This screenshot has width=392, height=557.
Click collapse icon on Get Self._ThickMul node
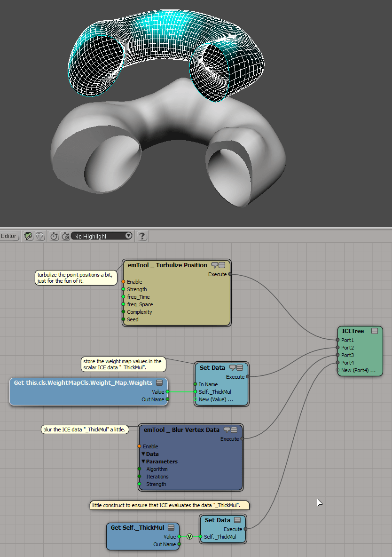click(x=171, y=528)
